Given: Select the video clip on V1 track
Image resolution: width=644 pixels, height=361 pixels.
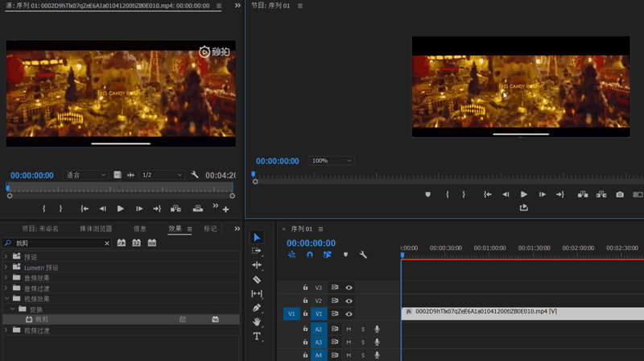Looking at the screenshot, I should [x=522, y=313].
